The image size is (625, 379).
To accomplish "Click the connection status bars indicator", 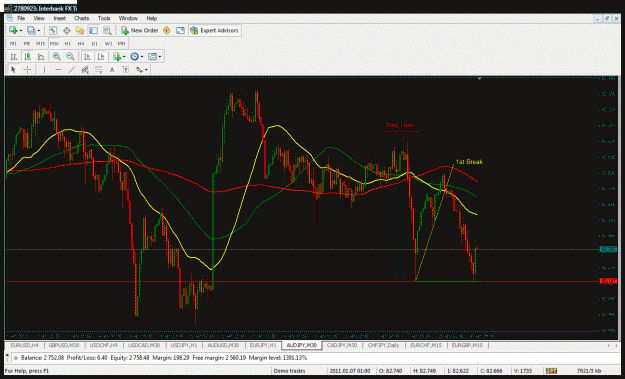I will [x=551, y=371].
